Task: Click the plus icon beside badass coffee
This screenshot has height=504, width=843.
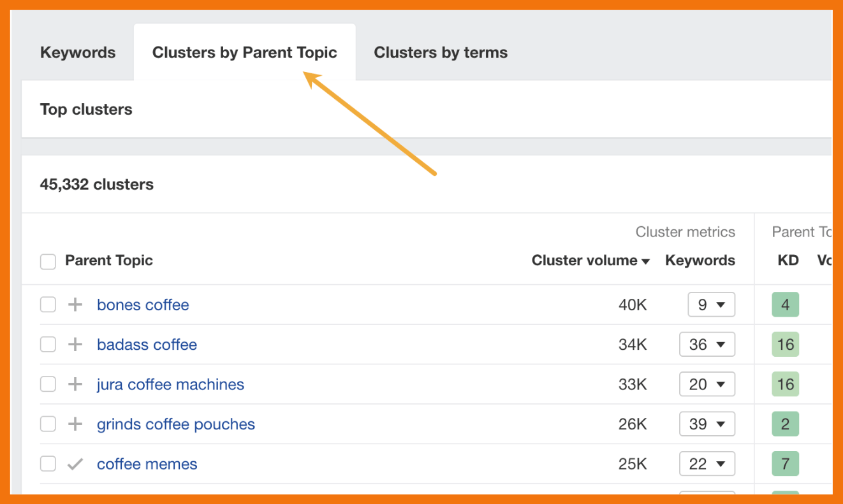Action: [x=75, y=344]
